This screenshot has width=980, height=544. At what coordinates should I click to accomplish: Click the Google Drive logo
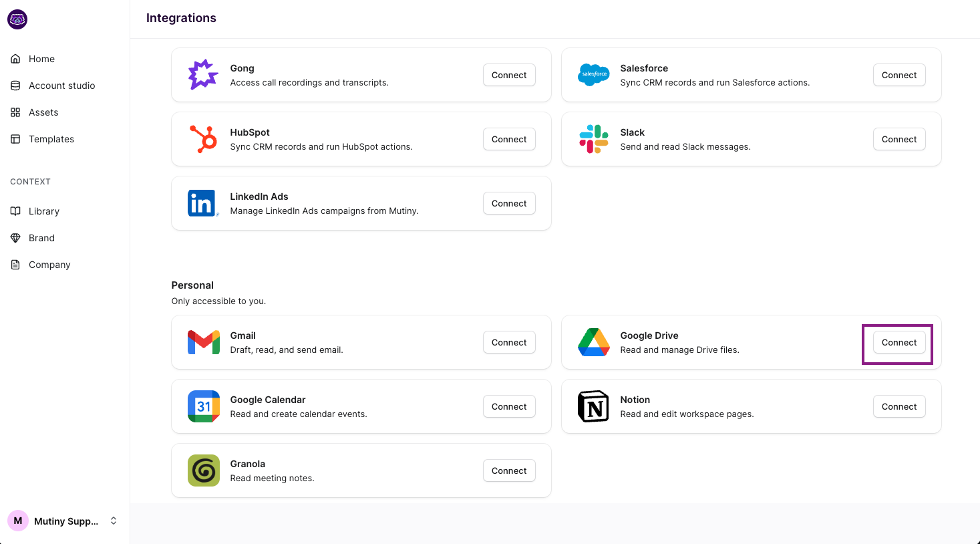tap(594, 342)
